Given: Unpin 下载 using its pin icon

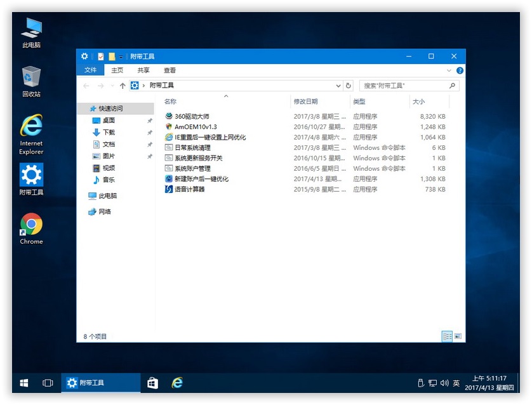Looking at the screenshot, I should (150, 133).
